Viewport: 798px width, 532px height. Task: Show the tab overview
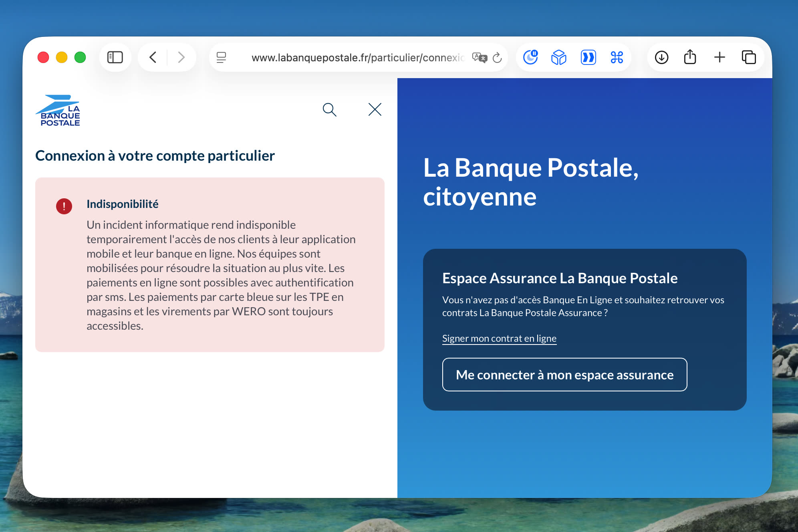pyautogui.click(x=749, y=57)
